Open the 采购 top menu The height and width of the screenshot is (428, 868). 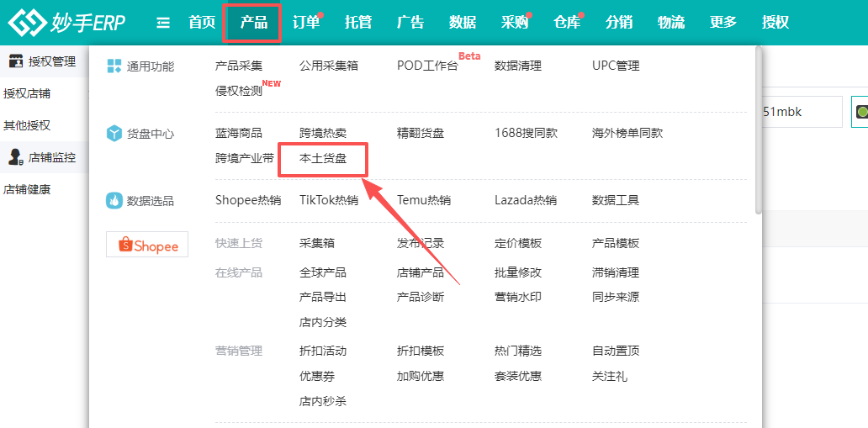tap(515, 23)
